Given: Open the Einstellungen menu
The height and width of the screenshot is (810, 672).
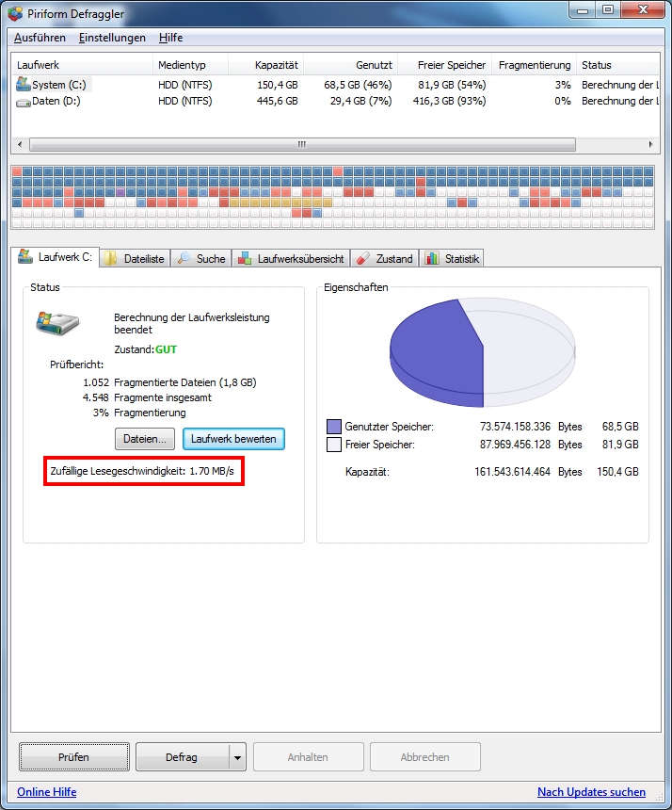Looking at the screenshot, I should click(x=112, y=38).
